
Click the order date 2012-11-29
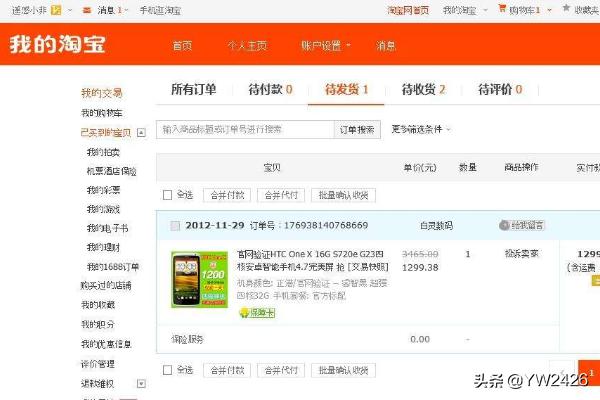[x=215, y=225]
